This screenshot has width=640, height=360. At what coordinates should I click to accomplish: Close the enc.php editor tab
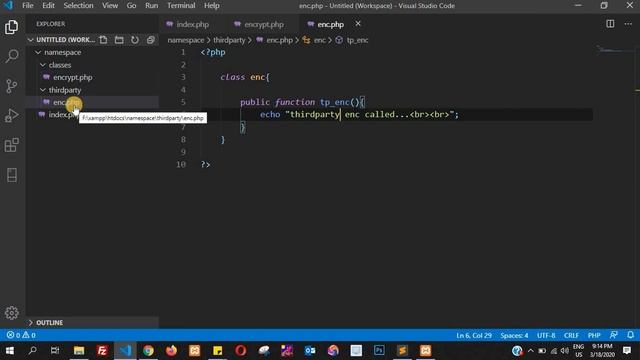358,24
